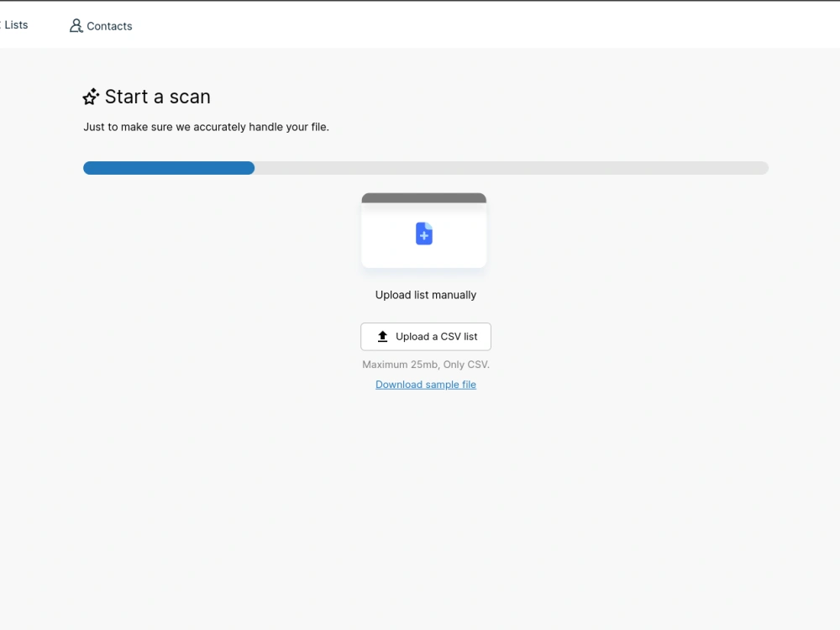Screen dimensions: 840x630
Task: Click the blue file-plus icon card
Action: (423, 230)
